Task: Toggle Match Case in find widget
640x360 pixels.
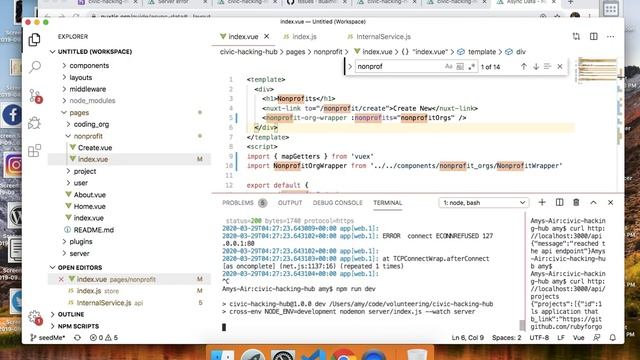Action: click(x=449, y=67)
